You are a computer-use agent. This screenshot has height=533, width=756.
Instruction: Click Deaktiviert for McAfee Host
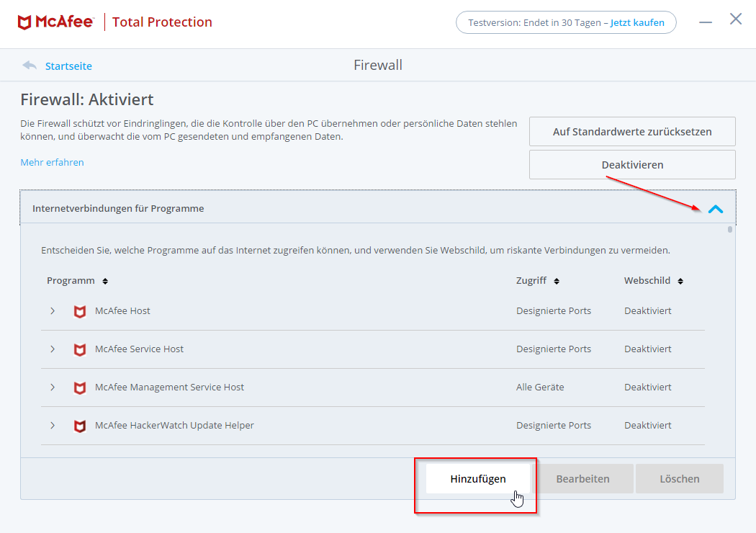click(647, 311)
